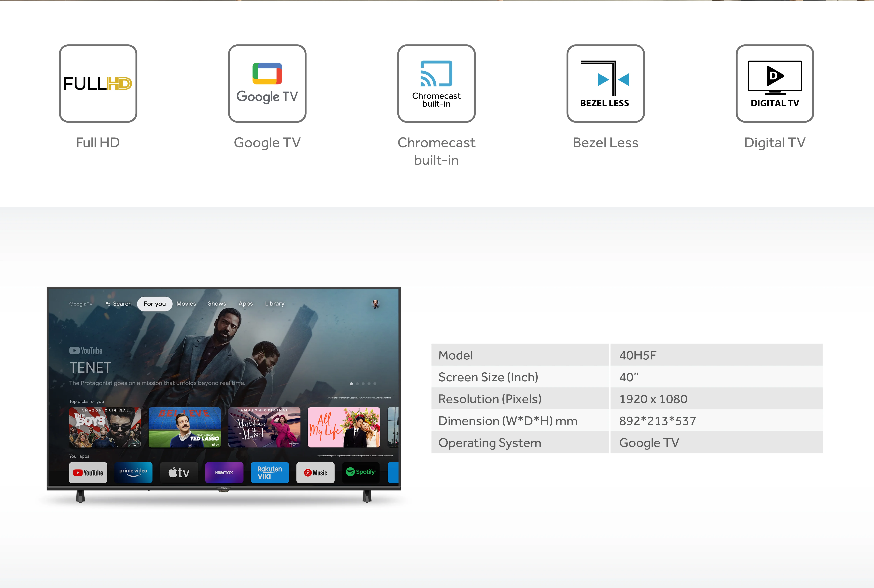Viewport: 874px width, 588px height.
Task: Click the YouTube logo above TENET
Action: [x=86, y=351]
